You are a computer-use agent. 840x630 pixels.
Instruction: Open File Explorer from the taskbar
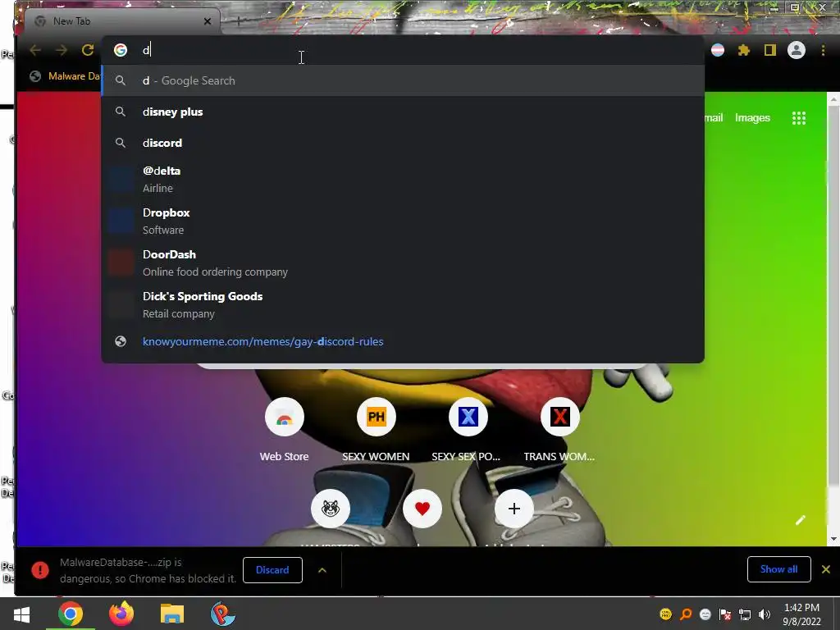pyautogui.click(x=172, y=614)
